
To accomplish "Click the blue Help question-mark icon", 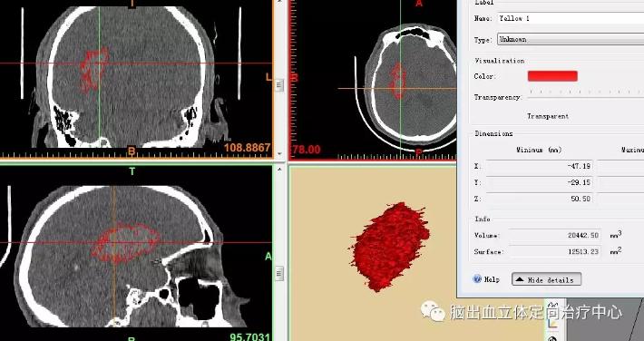I will [x=477, y=279].
